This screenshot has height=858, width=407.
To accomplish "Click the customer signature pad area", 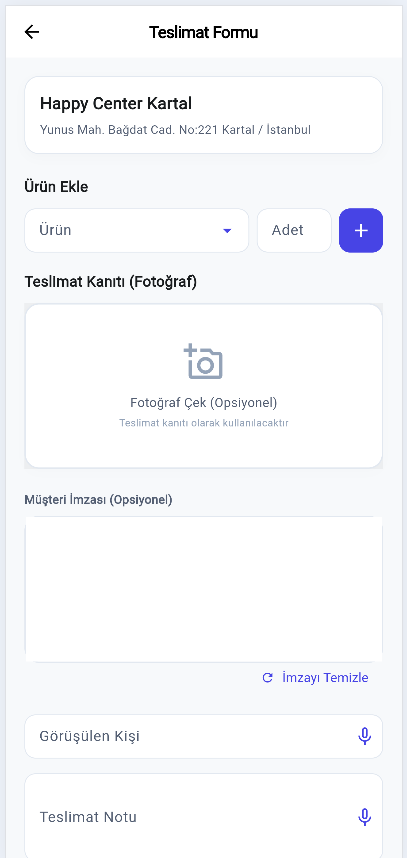I will (x=204, y=589).
